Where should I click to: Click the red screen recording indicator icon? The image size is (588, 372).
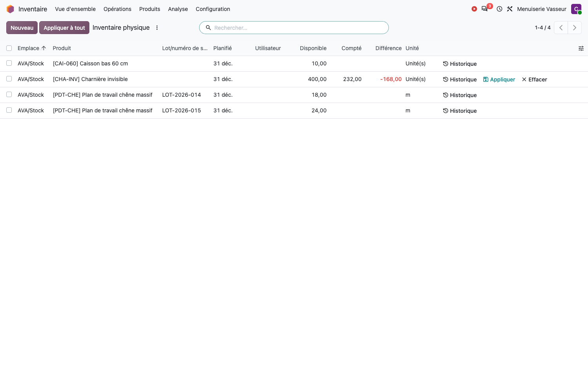pyautogui.click(x=474, y=9)
